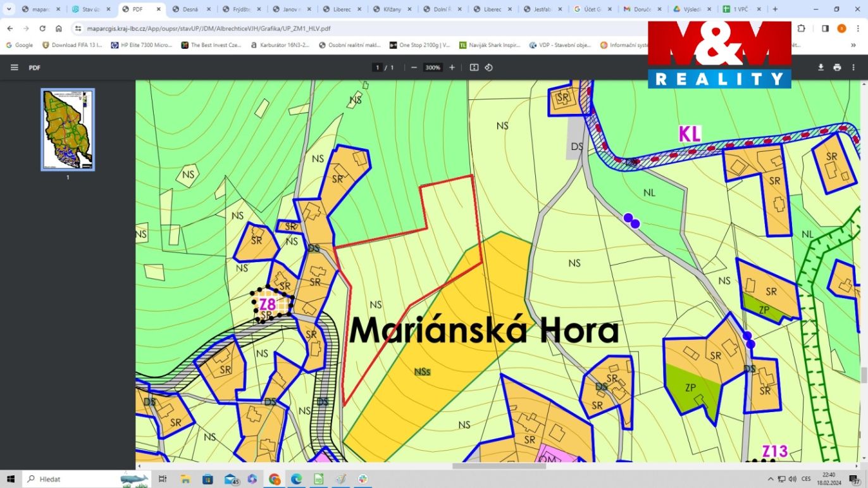The image size is (868, 488).
Task: Go forward in browser history
Action: (x=26, y=28)
